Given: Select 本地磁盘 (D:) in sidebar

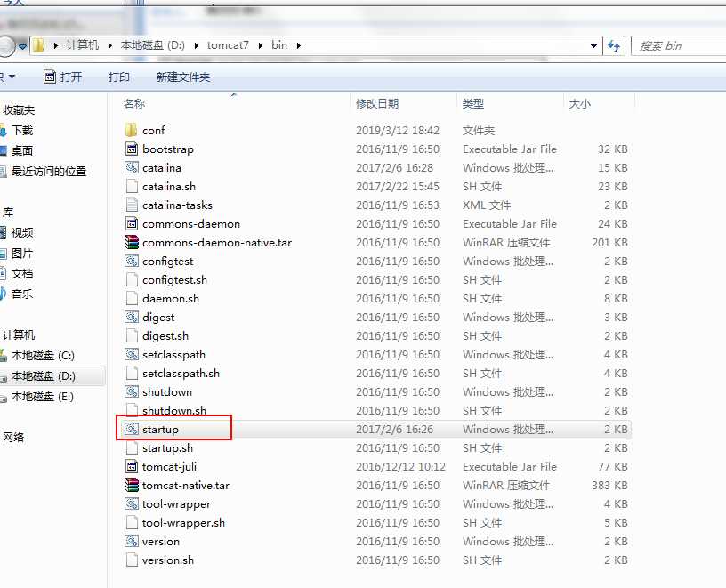Looking at the screenshot, I should coord(43,376).
